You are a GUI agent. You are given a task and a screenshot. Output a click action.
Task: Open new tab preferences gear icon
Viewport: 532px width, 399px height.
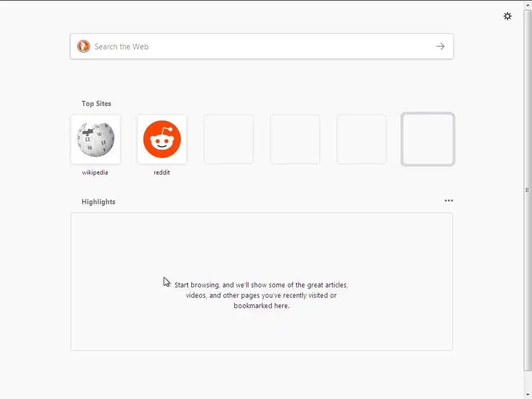click(507, 16)
